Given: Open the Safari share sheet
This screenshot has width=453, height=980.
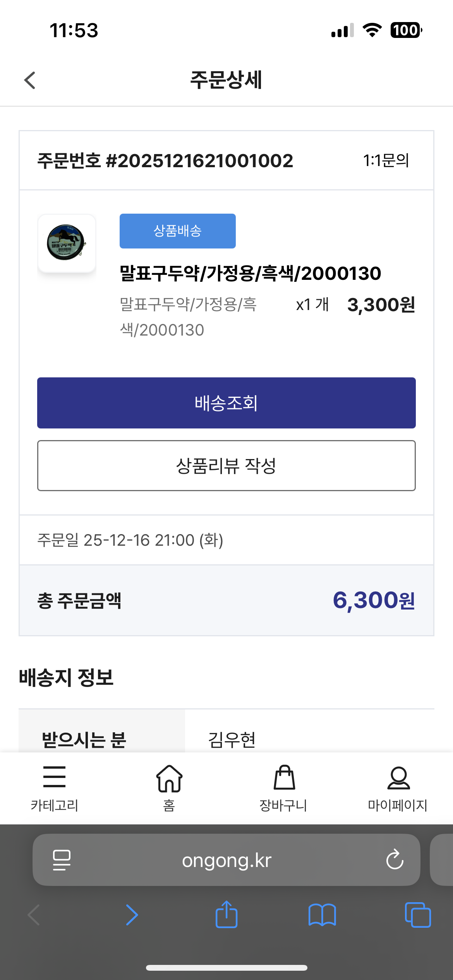Looking at the screenshot, I should coord(226,915).
